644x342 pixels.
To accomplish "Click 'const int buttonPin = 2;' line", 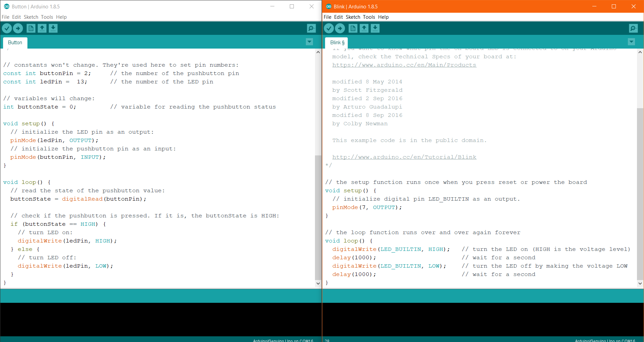I will coord(47,73).
